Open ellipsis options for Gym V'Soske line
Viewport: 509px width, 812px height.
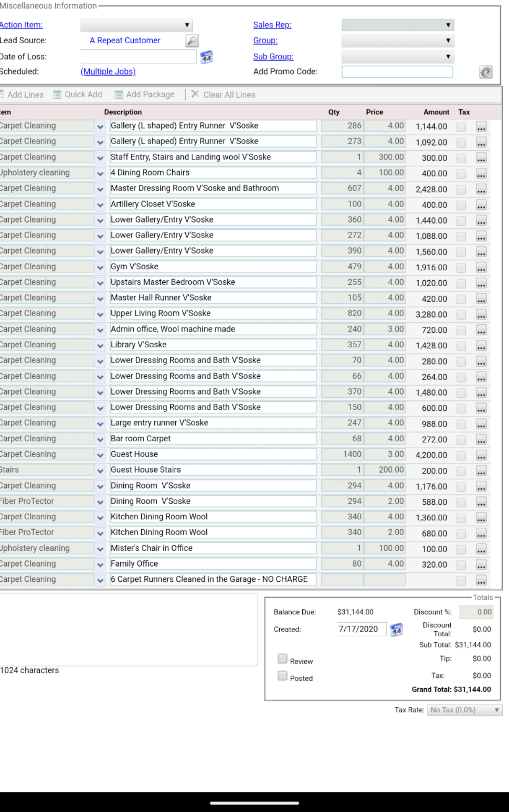[481, 268]
